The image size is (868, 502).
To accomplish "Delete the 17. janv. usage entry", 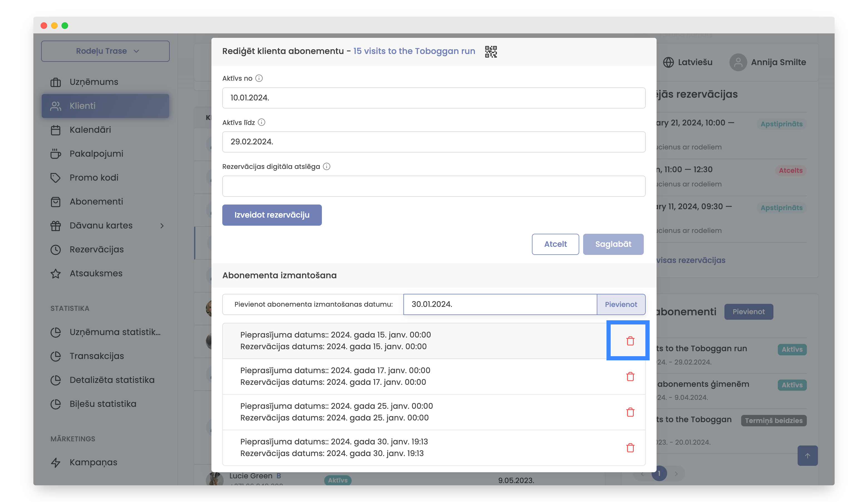I will coord(630,376).
